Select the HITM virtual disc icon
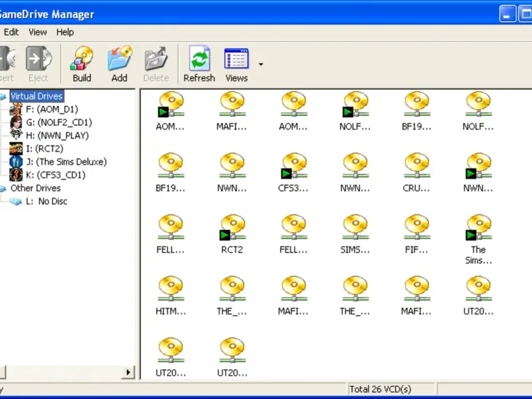The width and height of the screenshot is (532, 399). [x=171, y=296]
